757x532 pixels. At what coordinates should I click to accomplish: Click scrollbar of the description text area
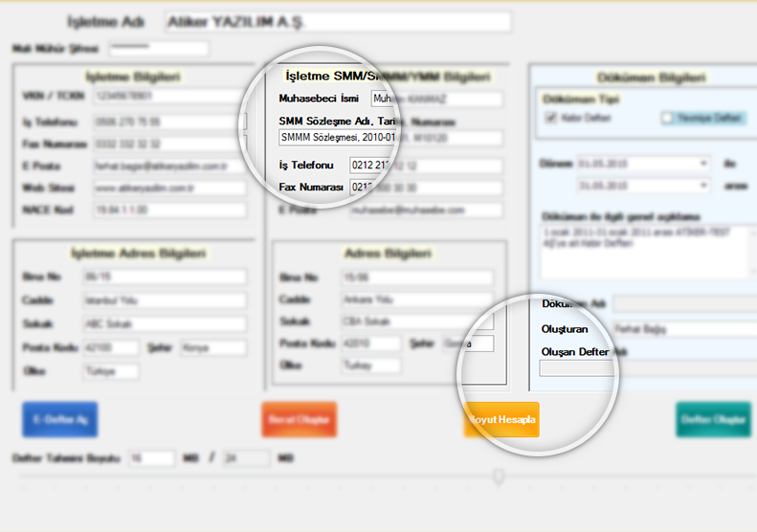pyautogui.click(x=753, y=252)
